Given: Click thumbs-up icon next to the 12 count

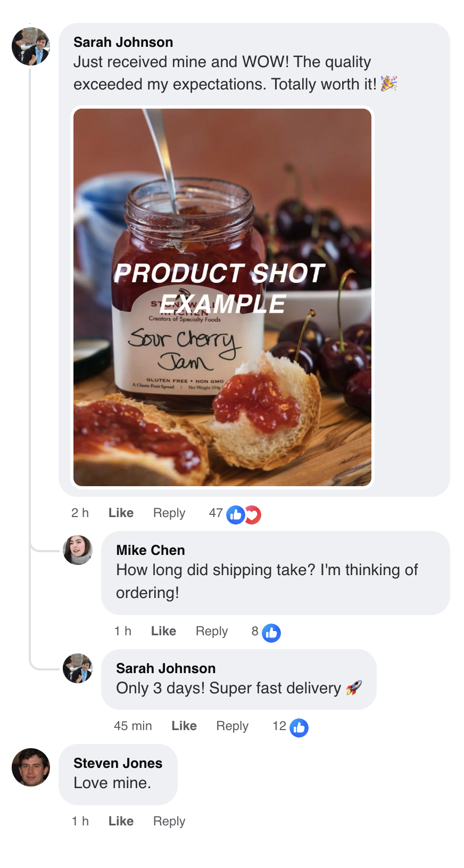Looking at the screenshot, I should pyautogui.click(x=299, y=728).
